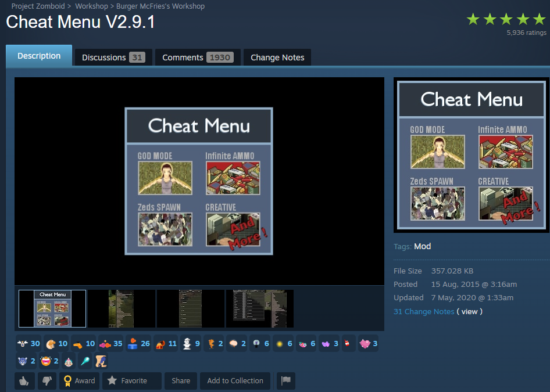550x392 pixels.
Task: Click the pink heart award with count 3
Action: pos(368,344)
